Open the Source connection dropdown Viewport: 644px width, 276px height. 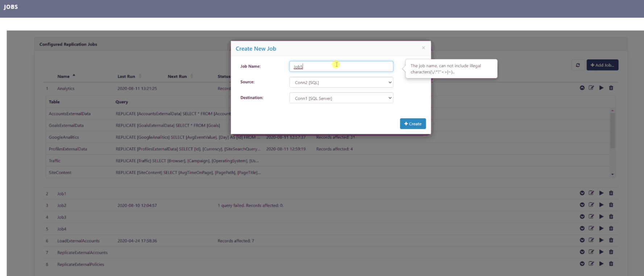(x=341, y=83)
